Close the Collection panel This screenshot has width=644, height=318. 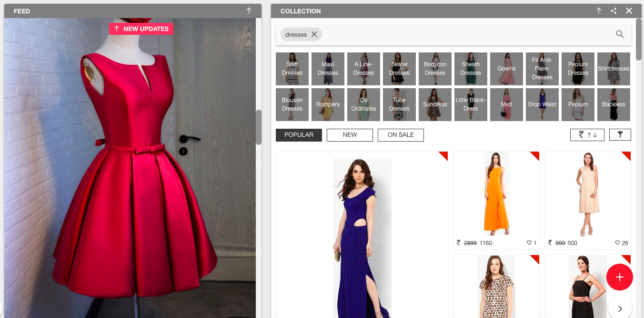629,10
